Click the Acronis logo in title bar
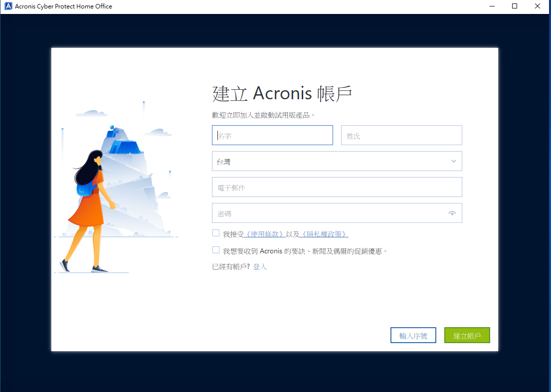This screenshot has width=551, height=392. point(8,6)
